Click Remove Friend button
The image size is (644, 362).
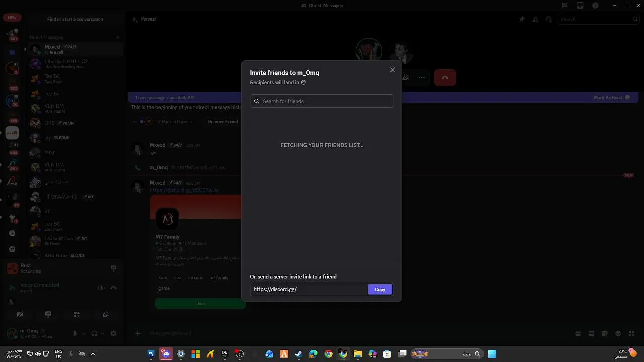223,121
